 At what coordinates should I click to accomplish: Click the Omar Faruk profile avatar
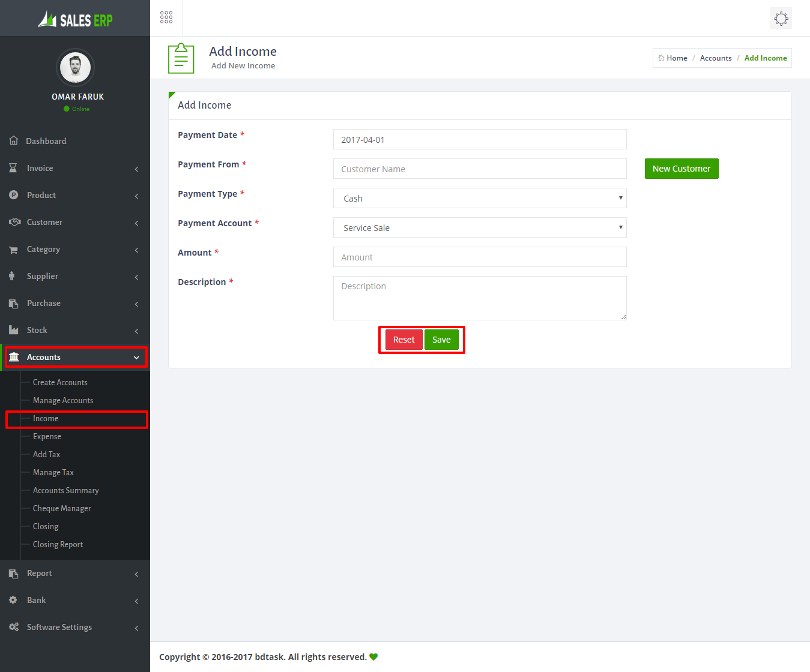[75, 67]
